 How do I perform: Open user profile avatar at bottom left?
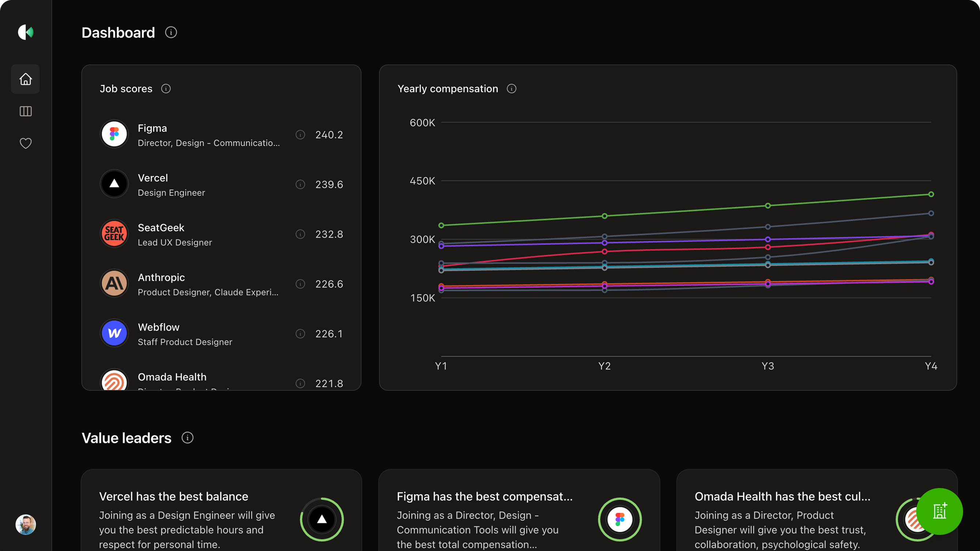click(x=26, y=525)
